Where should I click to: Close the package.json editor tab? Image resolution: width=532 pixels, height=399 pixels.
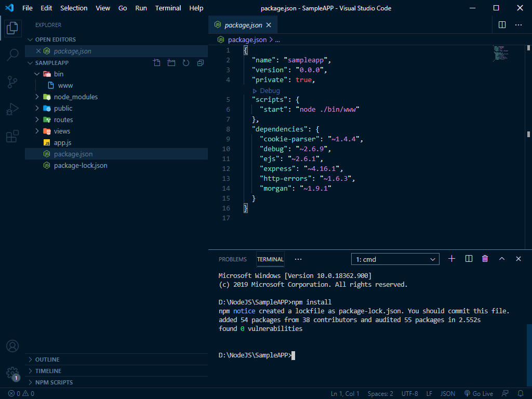(269, 25)
